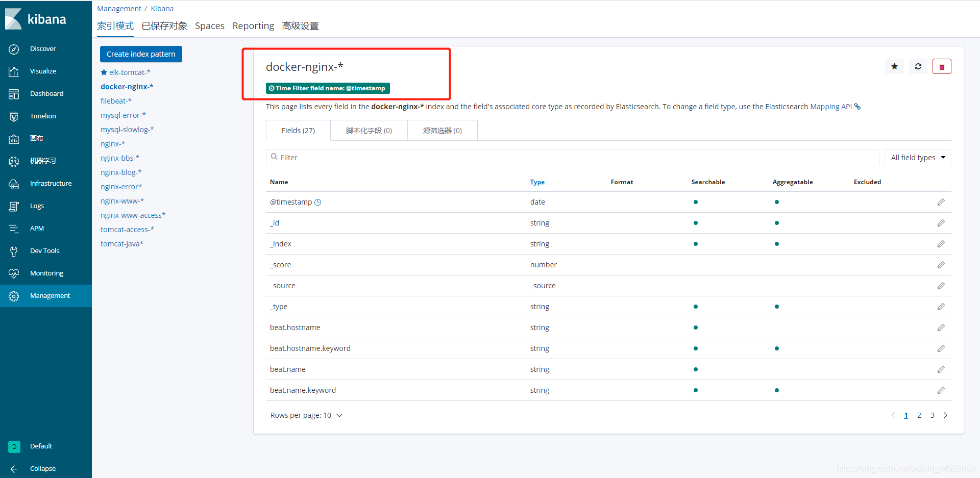Expand the Rows per page selector
Viewport: 980px width, 478px height.
pos(306,415)
